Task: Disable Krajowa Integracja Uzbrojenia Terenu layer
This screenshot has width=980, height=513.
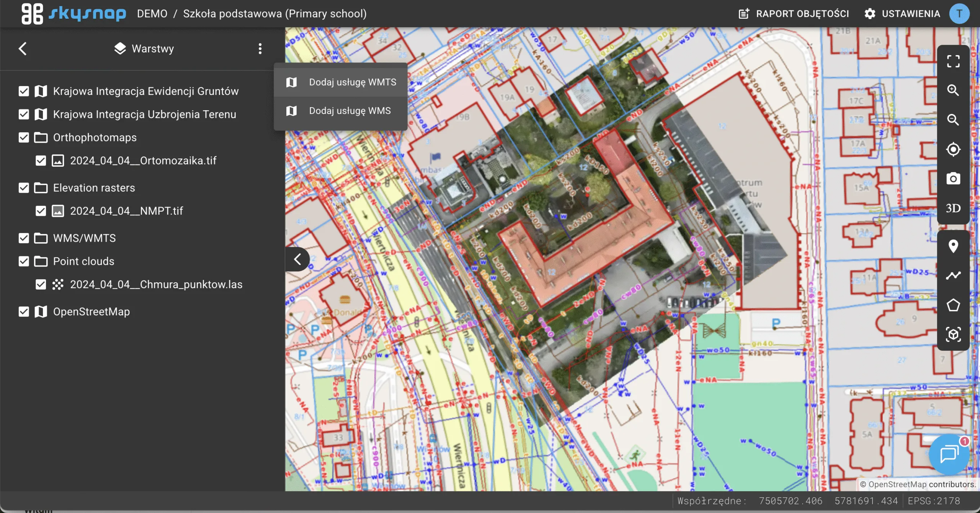Action: coord(24,114)
